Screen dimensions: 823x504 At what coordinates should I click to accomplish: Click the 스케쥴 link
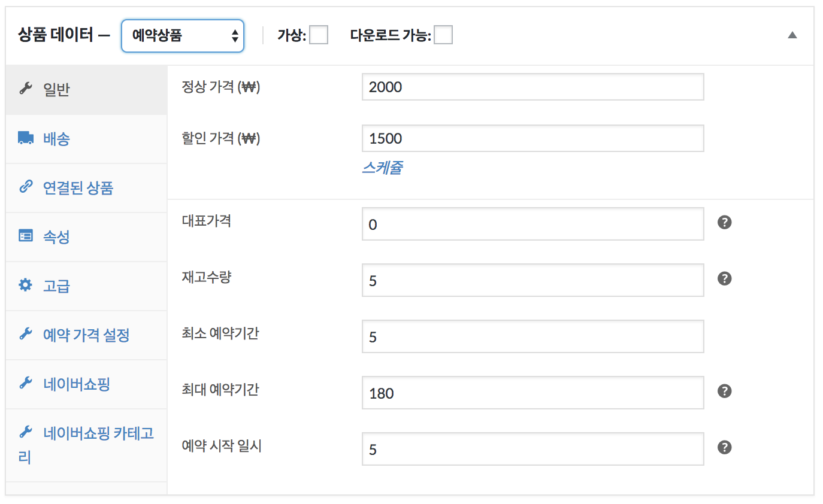point(382,168)
